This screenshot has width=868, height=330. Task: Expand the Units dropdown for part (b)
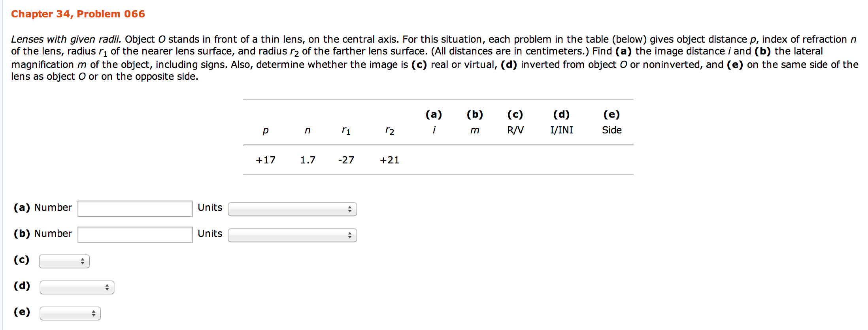tap(292, 235)
